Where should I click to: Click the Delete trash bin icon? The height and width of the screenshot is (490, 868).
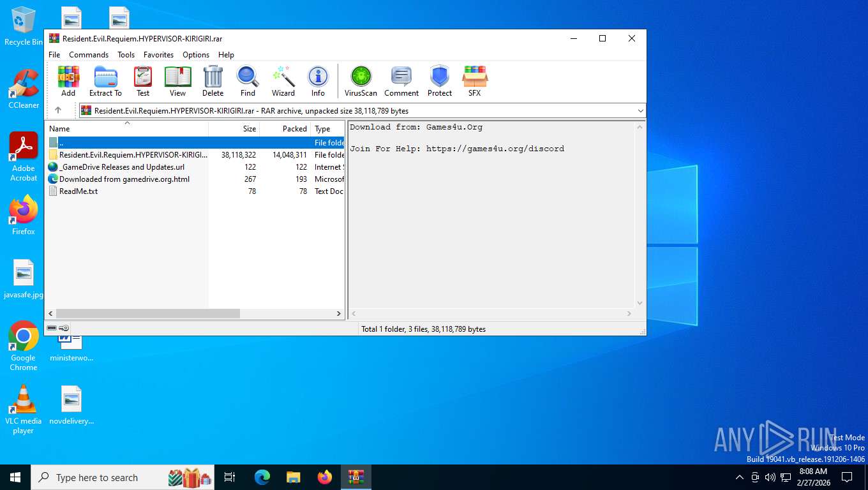213,81
